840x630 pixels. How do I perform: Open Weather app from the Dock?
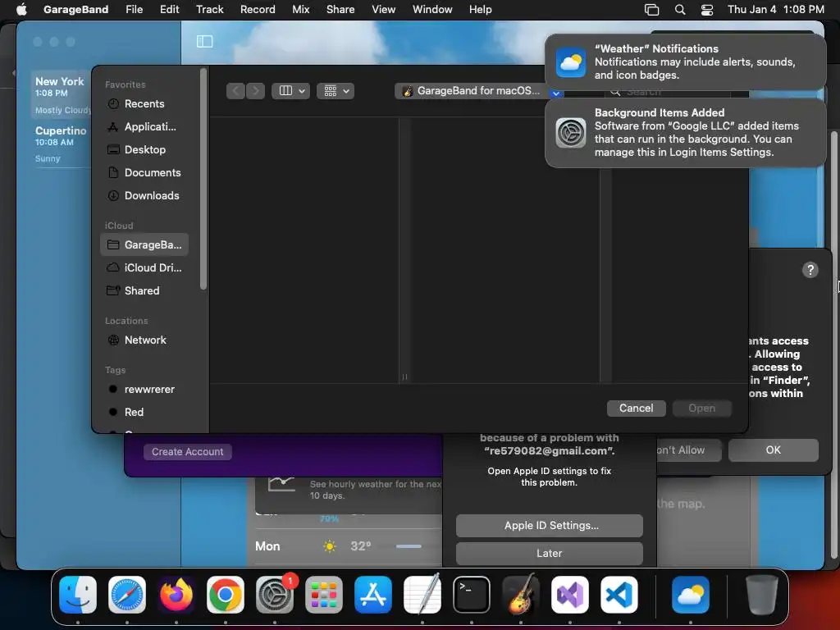pyautogui.click(x=691, y=595)
